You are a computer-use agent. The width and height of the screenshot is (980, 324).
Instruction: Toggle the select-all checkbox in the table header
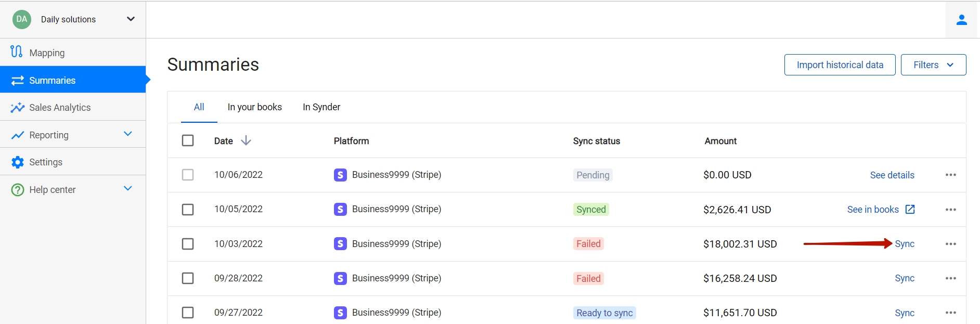click(x=188, y=140)
